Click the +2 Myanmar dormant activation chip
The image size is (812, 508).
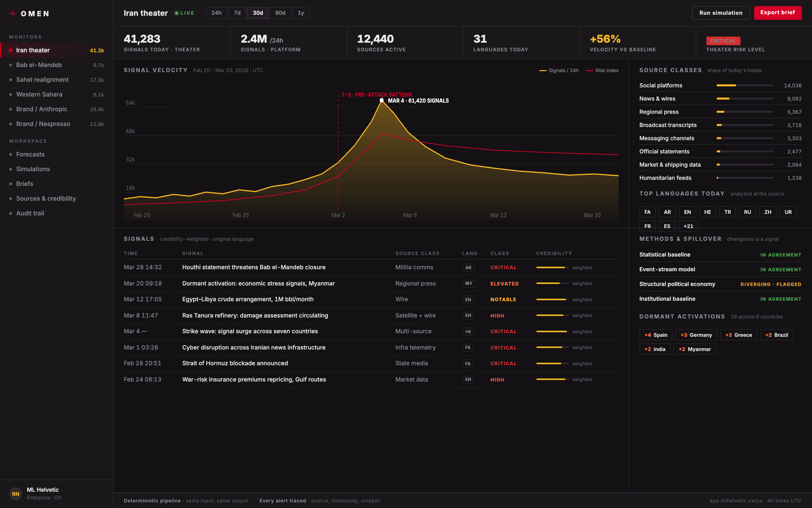pyautogui.click(x=694, y=349)
